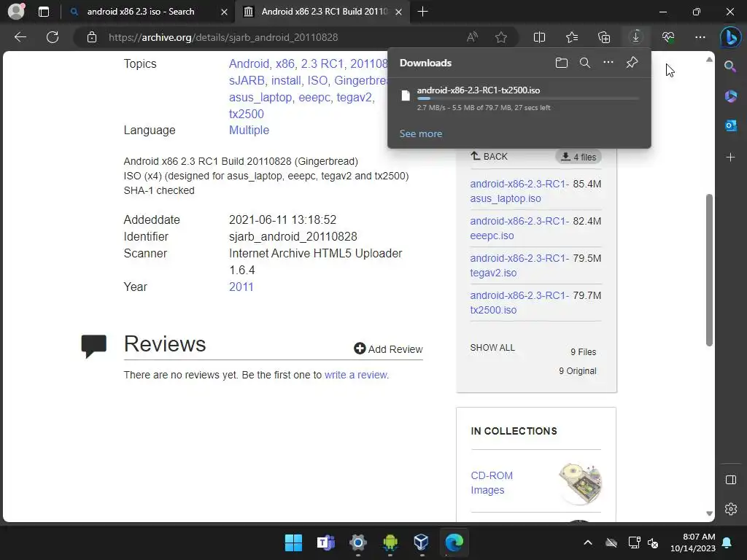Click BACK in the download options
This screenshot has width=747, height=560.
[489, 156]
